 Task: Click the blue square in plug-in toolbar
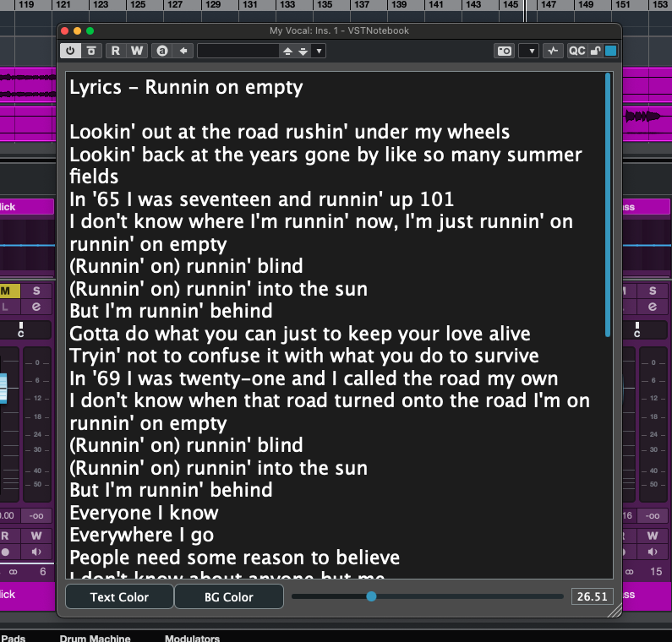610,51
